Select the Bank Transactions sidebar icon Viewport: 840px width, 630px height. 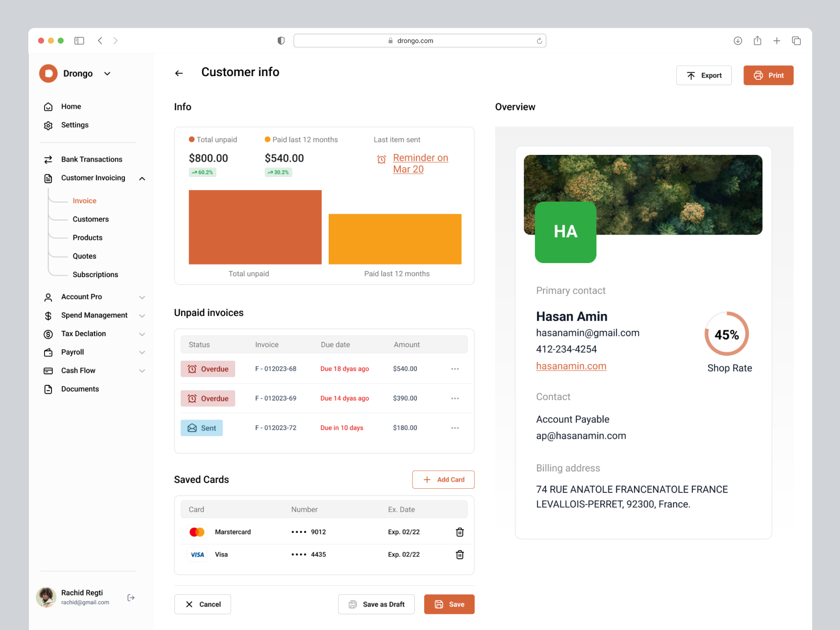[48, 159]
